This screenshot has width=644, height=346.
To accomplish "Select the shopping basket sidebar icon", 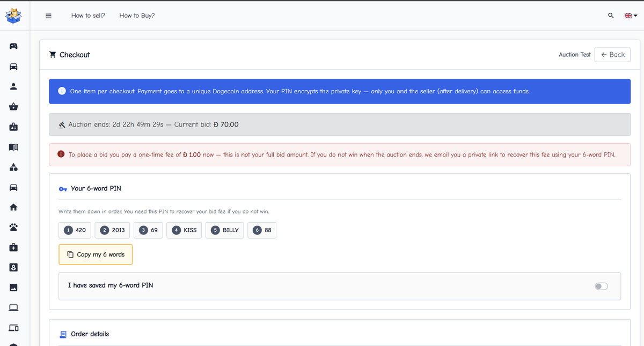I will 13,107.
